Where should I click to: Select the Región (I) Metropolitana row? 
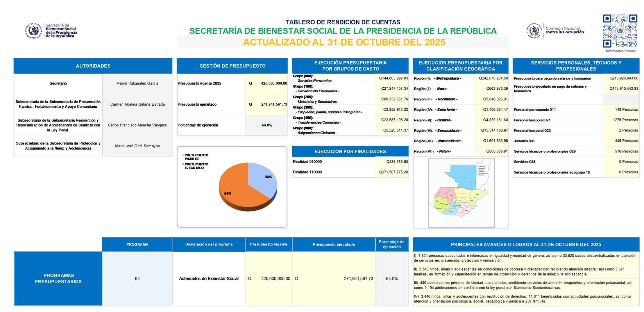(460, 78)
